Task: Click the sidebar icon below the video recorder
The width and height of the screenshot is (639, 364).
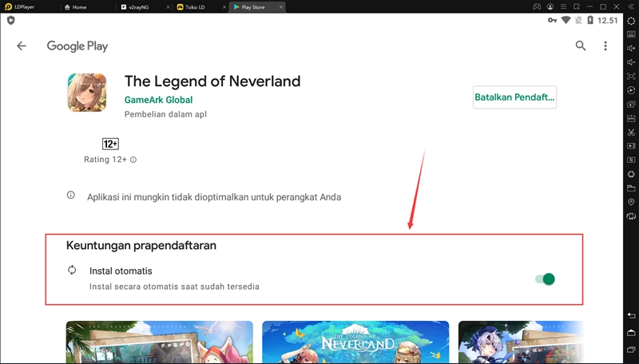Action: (x=631, y=160)
